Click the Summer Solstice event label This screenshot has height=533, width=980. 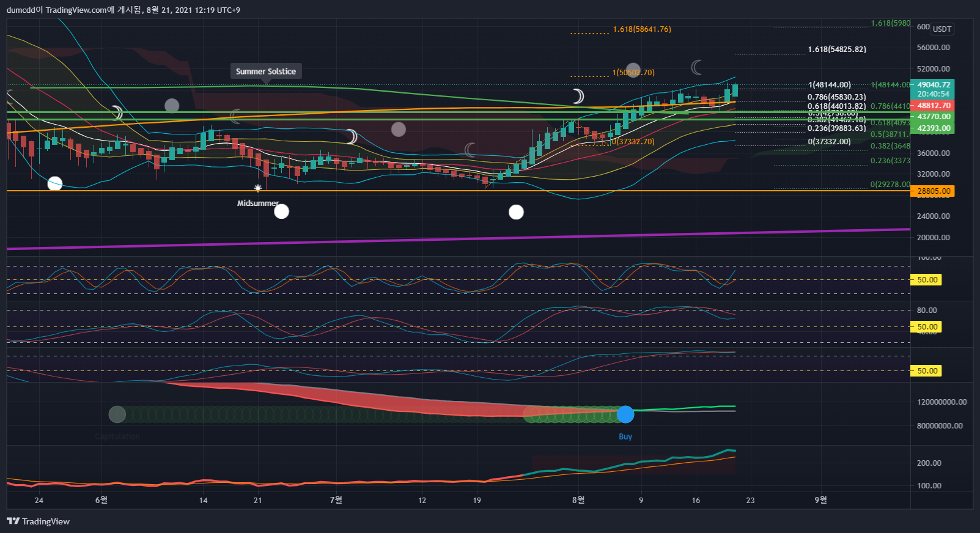(266, 72)
